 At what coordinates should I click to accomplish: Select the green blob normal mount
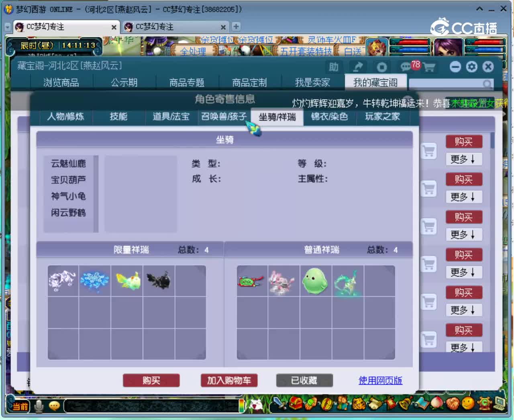coord(316,280)
